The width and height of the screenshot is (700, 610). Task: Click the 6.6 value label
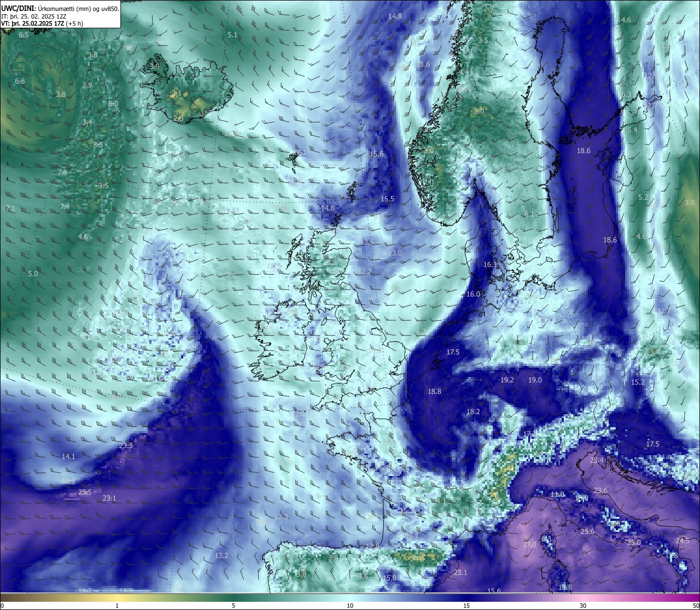20,82
